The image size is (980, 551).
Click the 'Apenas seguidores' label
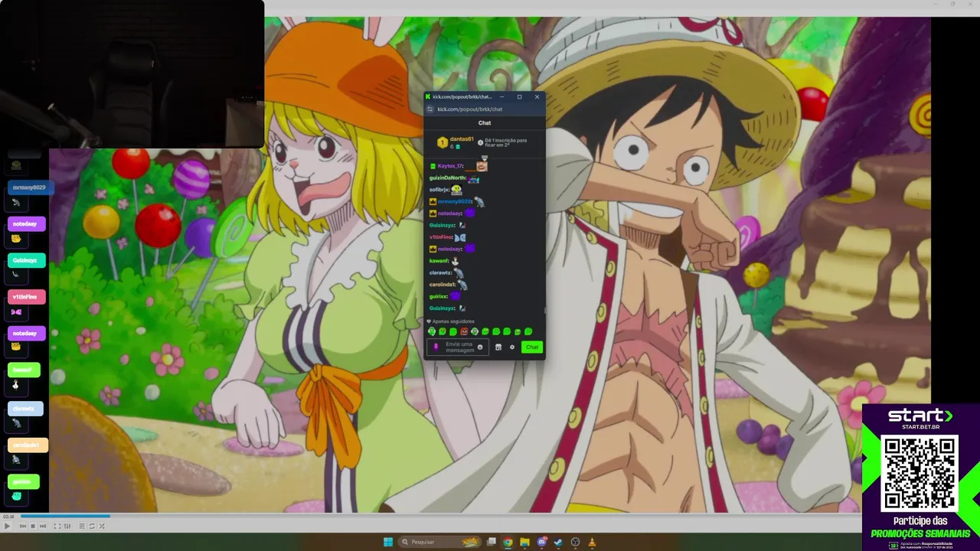453,321
